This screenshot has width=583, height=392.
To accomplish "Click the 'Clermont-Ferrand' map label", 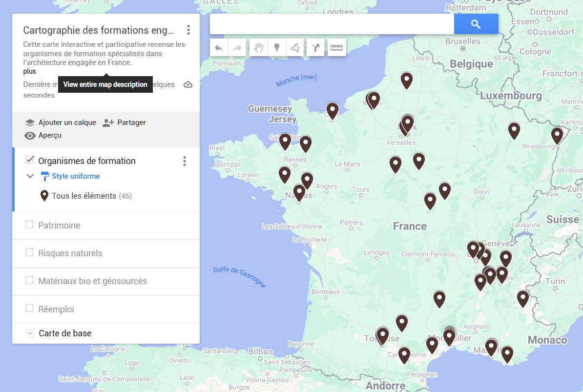I will point(428,254).
